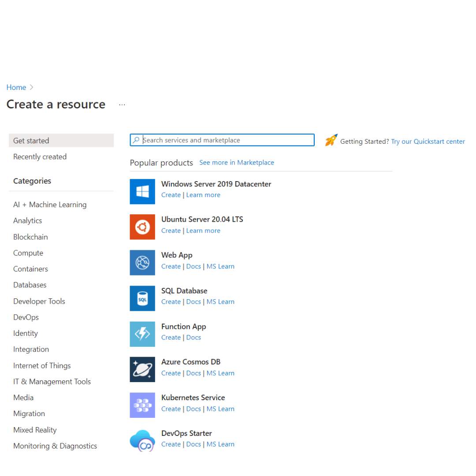Image resolution: width=476 pixels, height=476 pixels.
Task: Open the Media category
Action: coord(23,398)
